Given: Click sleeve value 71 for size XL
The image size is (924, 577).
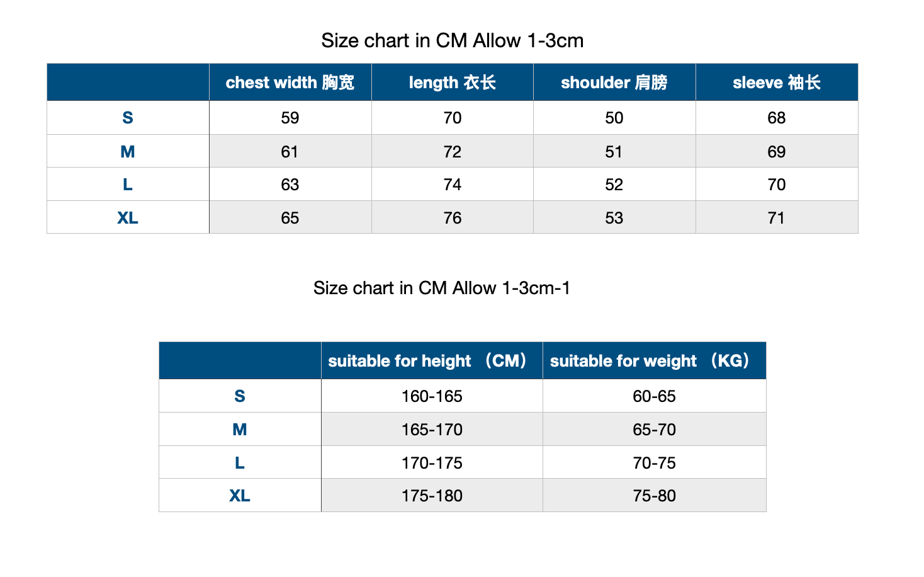Looking at the screenshot, I should (x=777, y=218).
